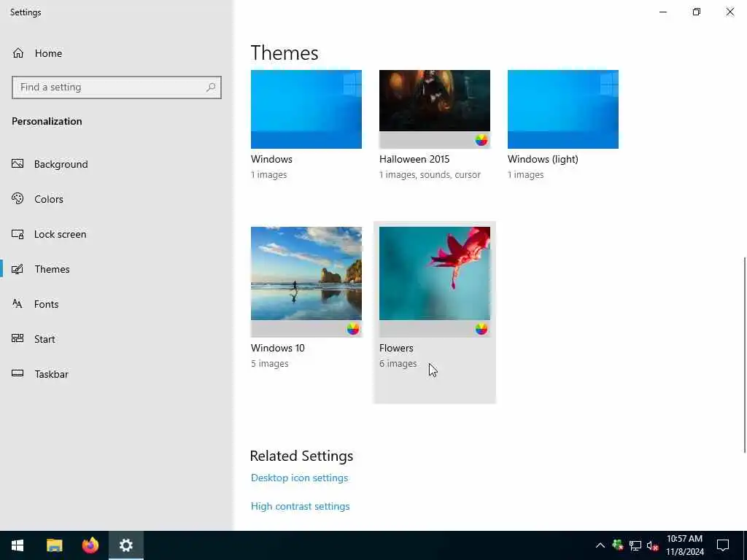Click '1 images, sounds, cursor' description

point(430,175)
